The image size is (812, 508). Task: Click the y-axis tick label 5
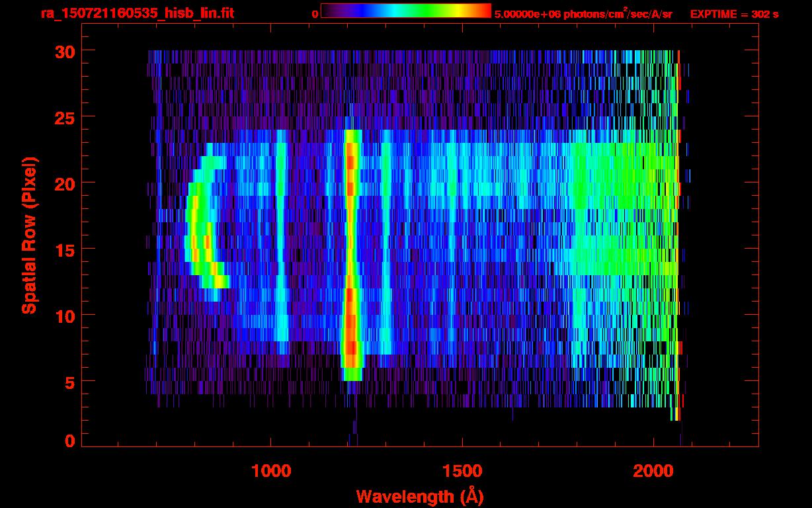click(70, 382)
